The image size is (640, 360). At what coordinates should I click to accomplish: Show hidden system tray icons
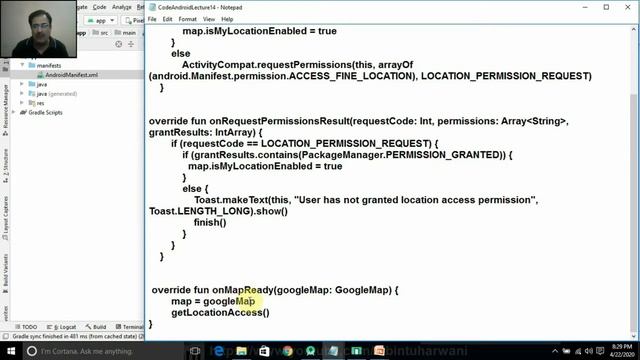[555, 351]
